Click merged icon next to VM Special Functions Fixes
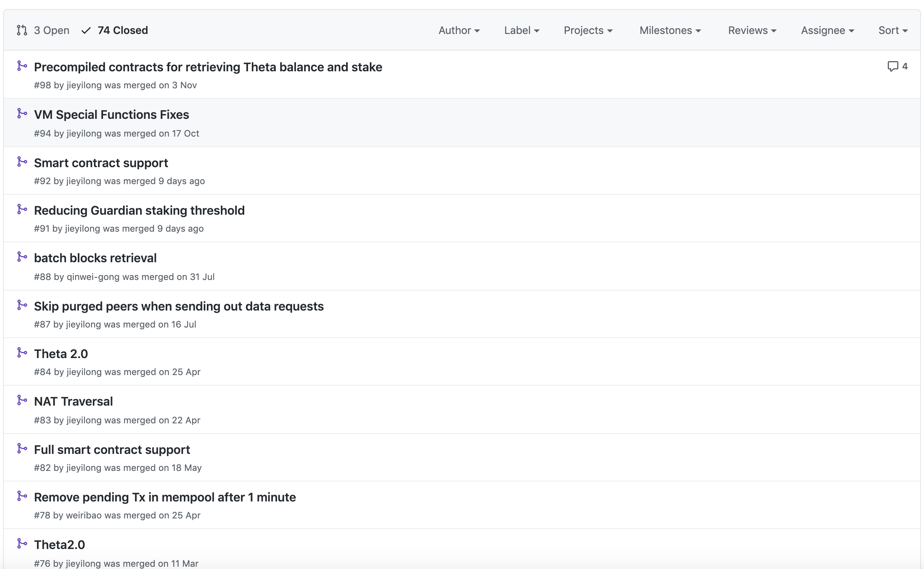 (22, 114)
